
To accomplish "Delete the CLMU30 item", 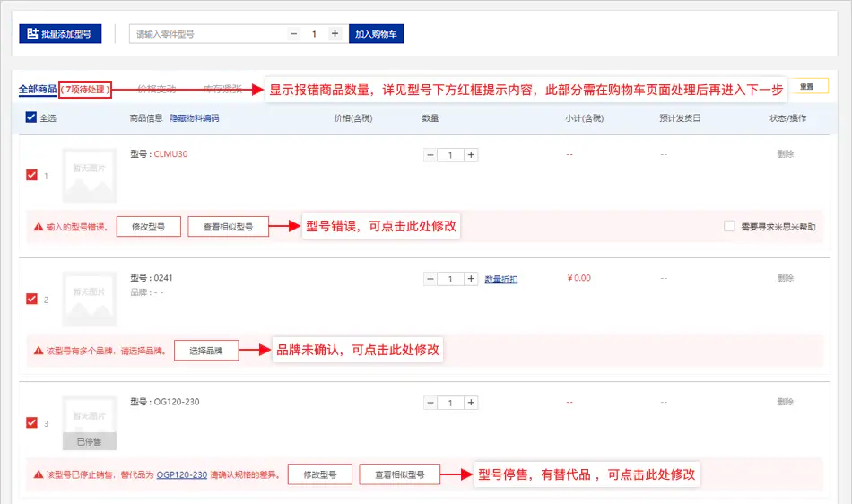I will click(785, 154).
